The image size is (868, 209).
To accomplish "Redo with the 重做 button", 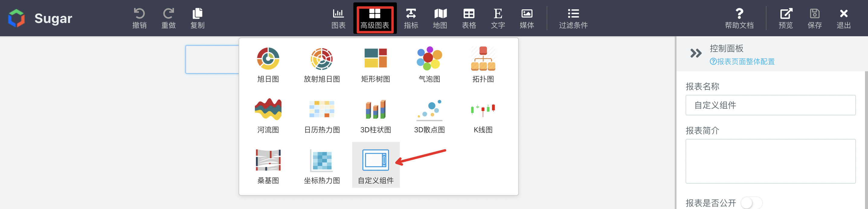I will tap(169, 18).
